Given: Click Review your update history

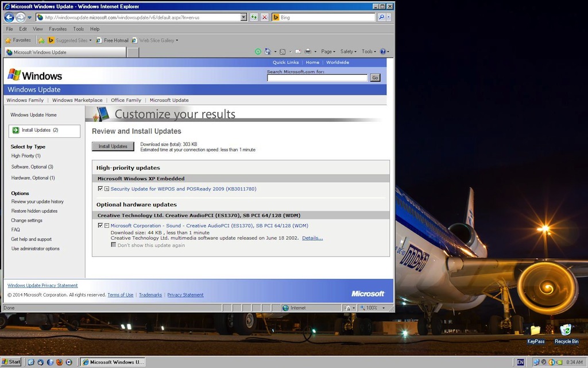Looking at the screenshot, I should pos(37,202).
